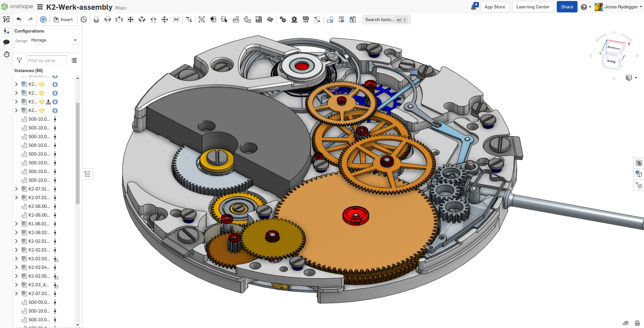Select the Revolute mate tool
644x328 pixels.
pos(108,19)
